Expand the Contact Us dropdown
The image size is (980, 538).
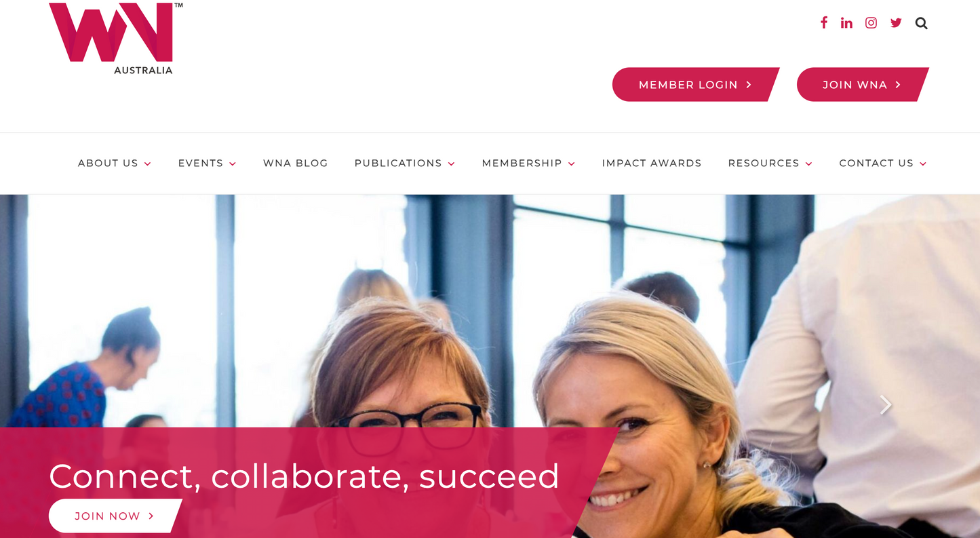(x=882, y=164)
